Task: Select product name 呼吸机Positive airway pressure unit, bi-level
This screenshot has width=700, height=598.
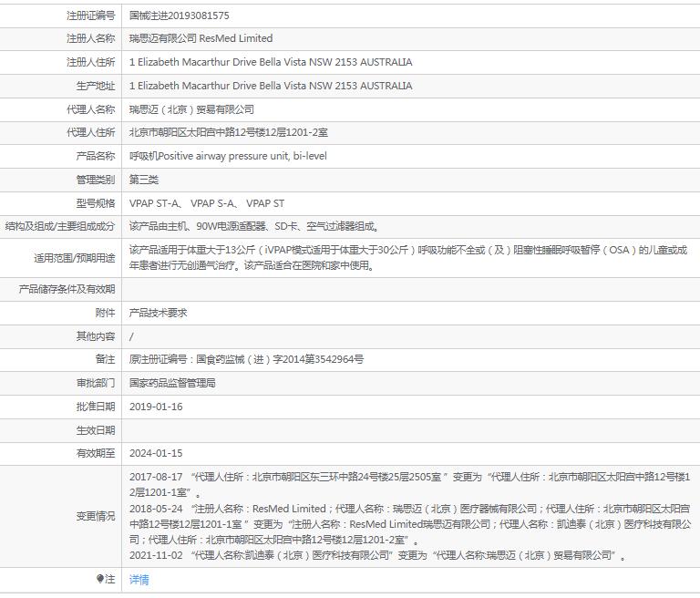Action: coord(228,156)
